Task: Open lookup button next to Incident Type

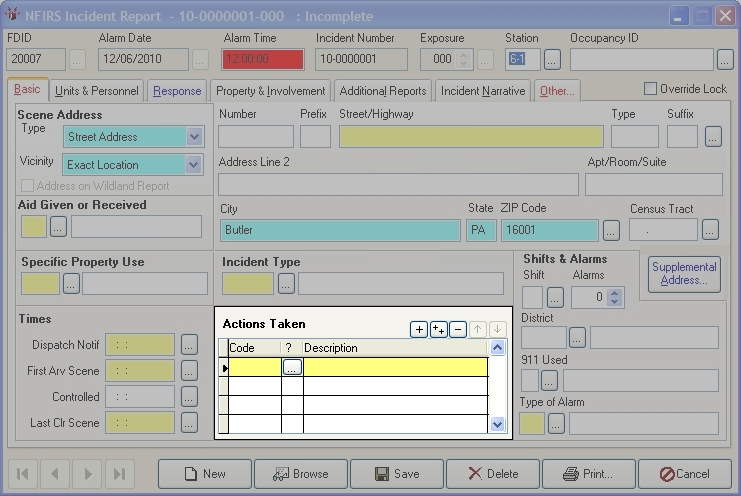Action: [x=286, y=284]
